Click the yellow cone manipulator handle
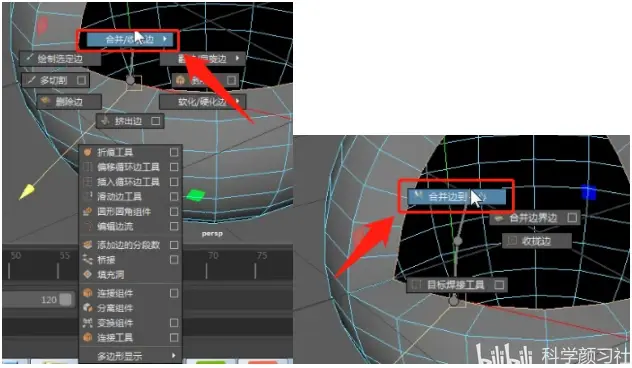Image resolution: width=632 pixels, height=368 pixels. coord(27,191)
